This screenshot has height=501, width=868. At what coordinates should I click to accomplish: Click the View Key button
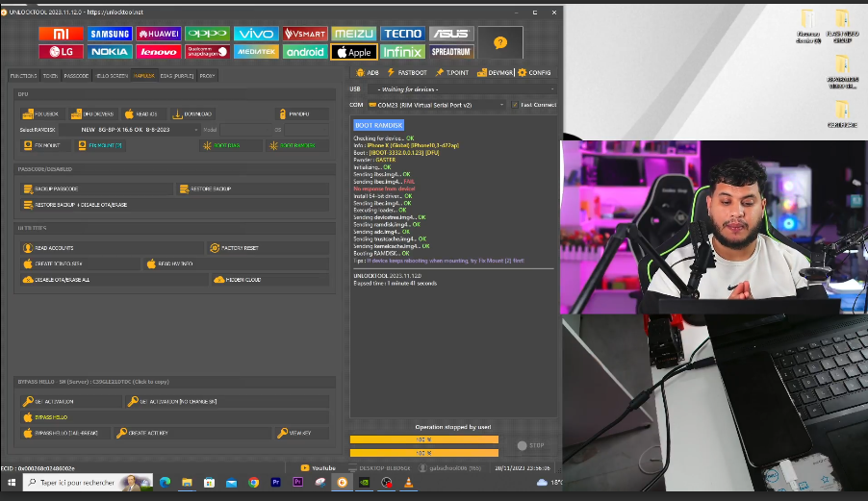click(x=302, y=433)
